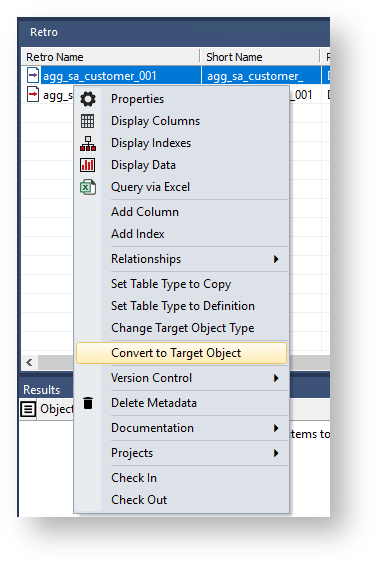Click the Short Name column header
Viewport: 378px width, 565px height.
click(259, 57)
